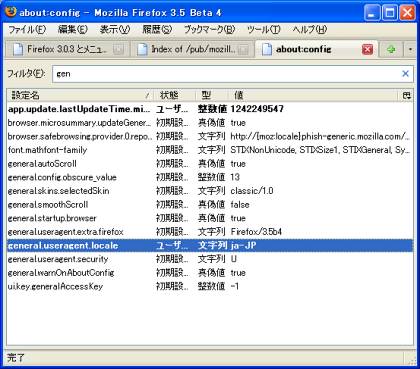
Task: Select general.useragent.extra.firefox preference
Action: [210, 232]
